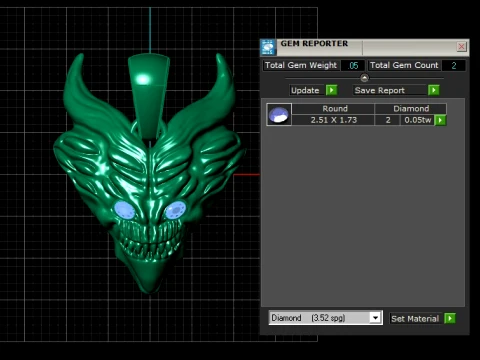Click the Total Gem Count label
The image size is (480, 360).
404,65
